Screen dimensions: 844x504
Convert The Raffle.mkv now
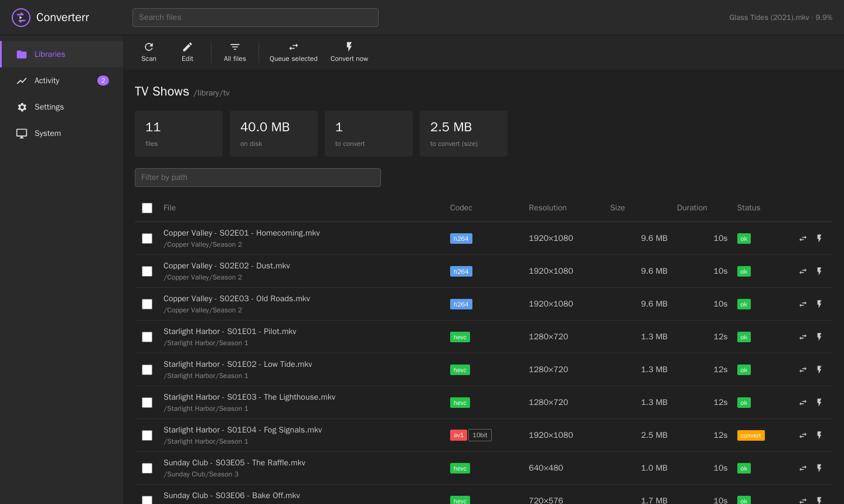(x=819, y=468)
